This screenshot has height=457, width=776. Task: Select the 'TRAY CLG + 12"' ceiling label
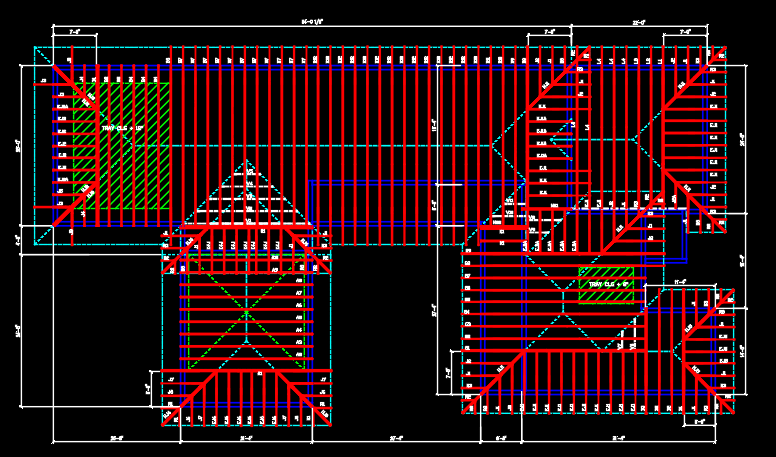coord(122,128)
